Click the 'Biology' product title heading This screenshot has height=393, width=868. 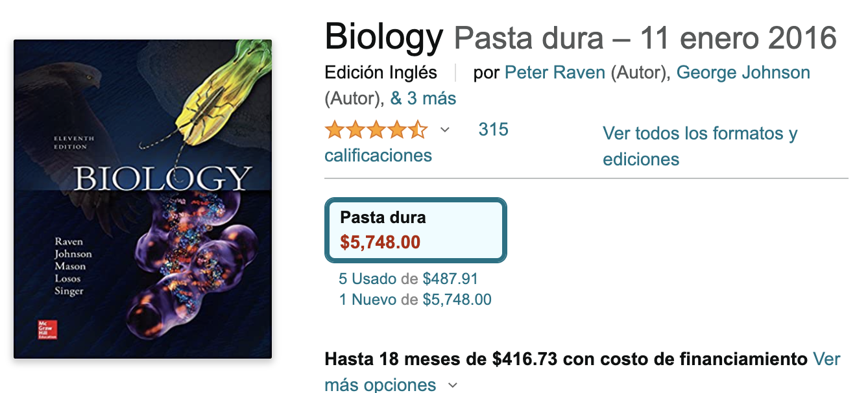pos(384,36)
